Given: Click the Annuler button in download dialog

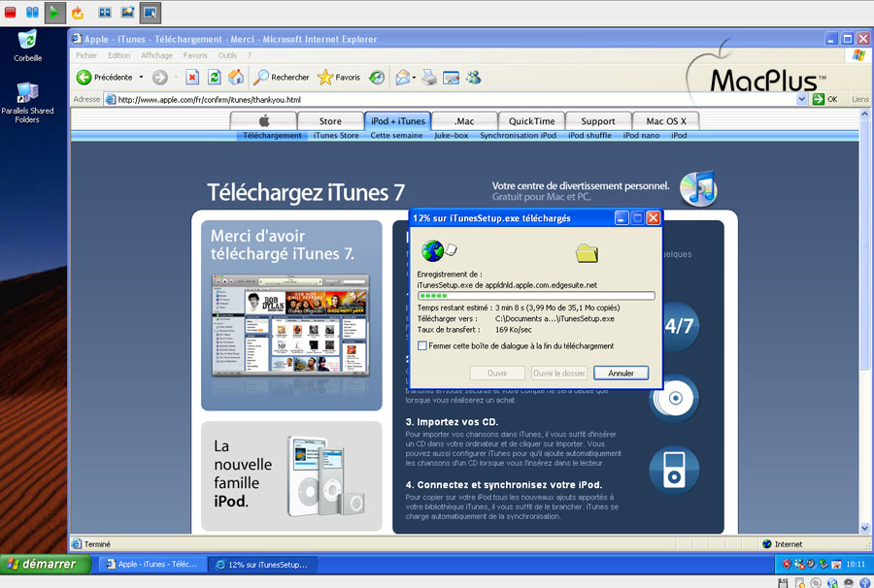Looking at the screenshot, I should [x=621, y=373].
